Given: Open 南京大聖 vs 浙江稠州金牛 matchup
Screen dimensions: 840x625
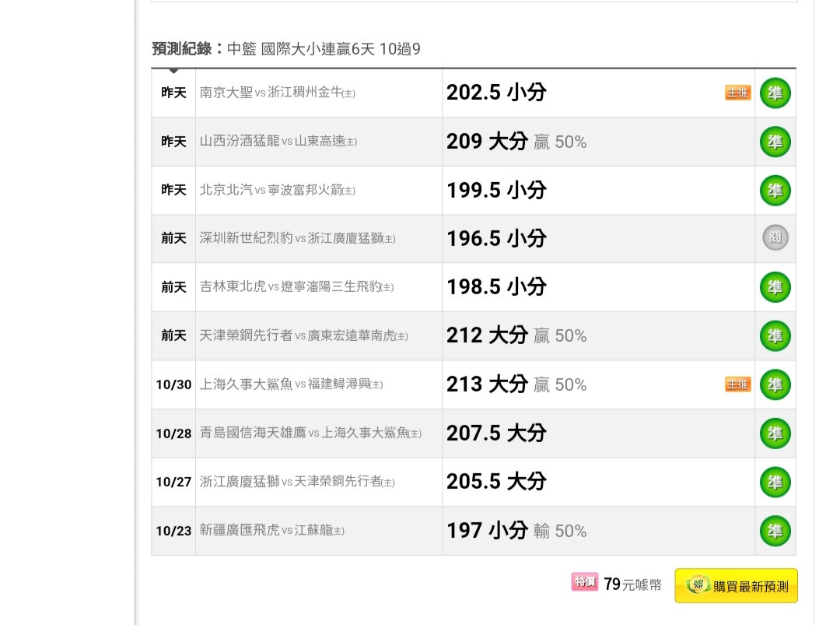Looking at the screenshot, I should 277,93.
